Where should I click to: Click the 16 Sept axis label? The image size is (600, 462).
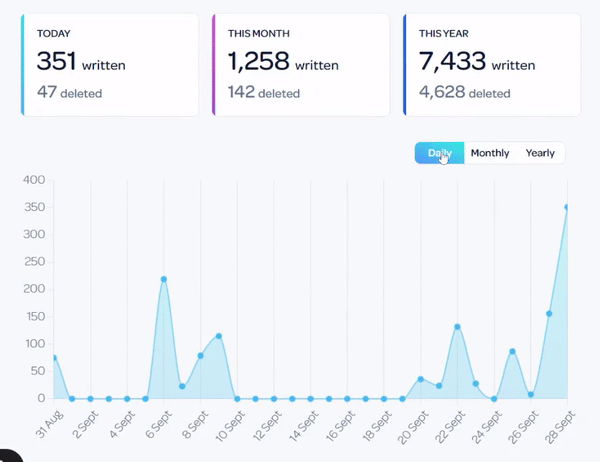coord(340,426)
